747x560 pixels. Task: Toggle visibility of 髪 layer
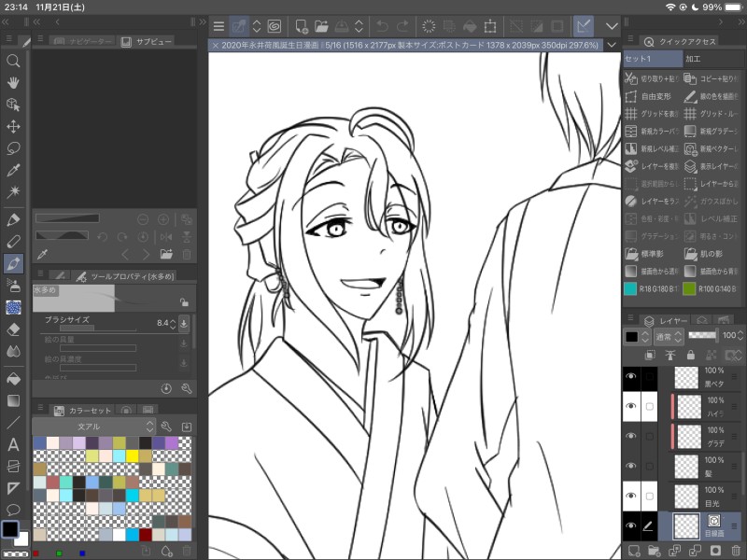click(631, 466)
